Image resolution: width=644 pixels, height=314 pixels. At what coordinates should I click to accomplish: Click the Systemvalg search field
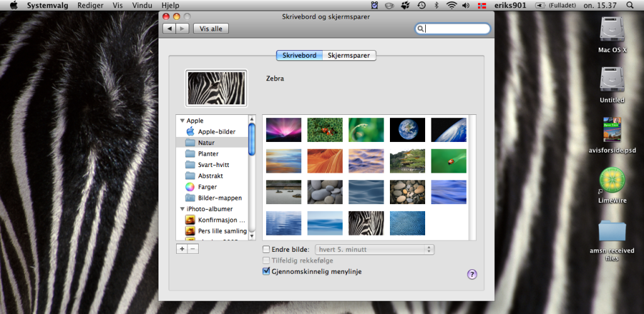(x=453, y=29)
